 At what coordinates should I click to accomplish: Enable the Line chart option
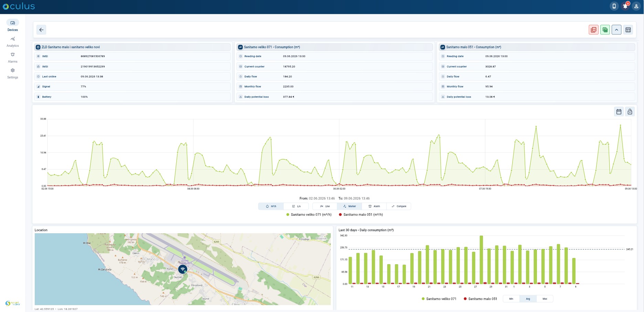point(325,206)
